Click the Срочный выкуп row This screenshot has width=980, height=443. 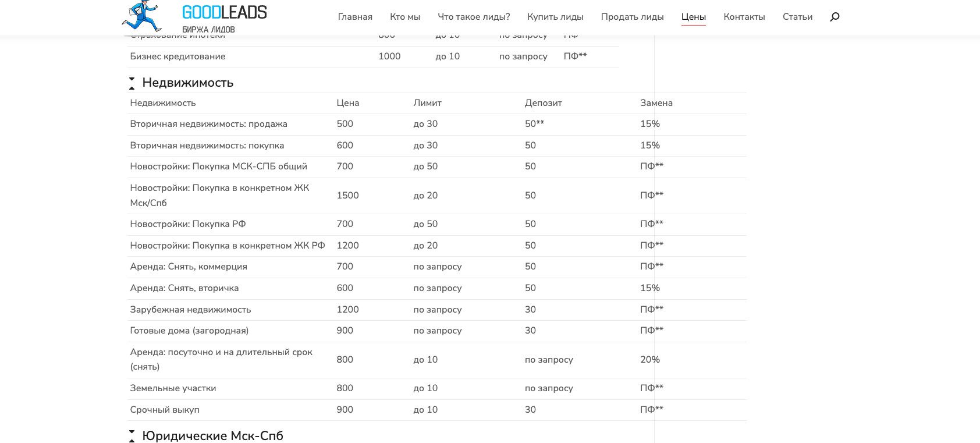(x=165, y=410)
